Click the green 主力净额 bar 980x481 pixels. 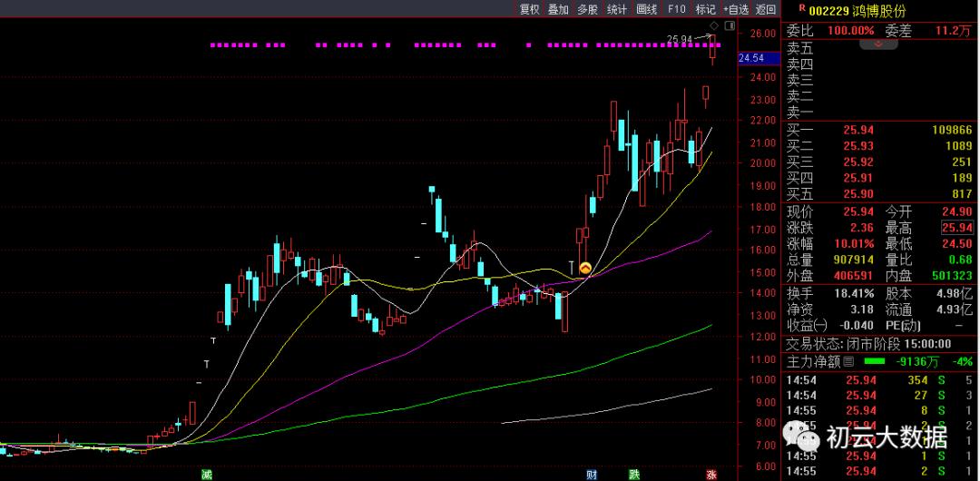(x=875, y=361)
